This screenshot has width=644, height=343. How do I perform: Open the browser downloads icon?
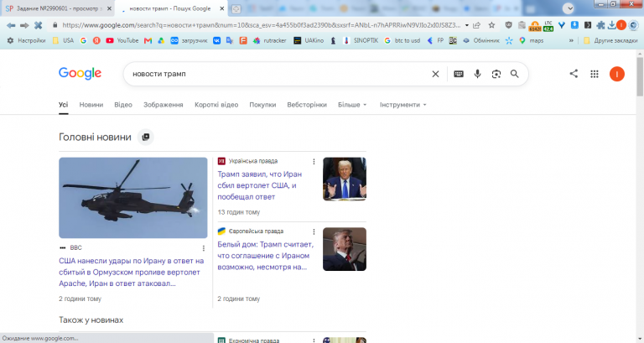coord(611,25)
